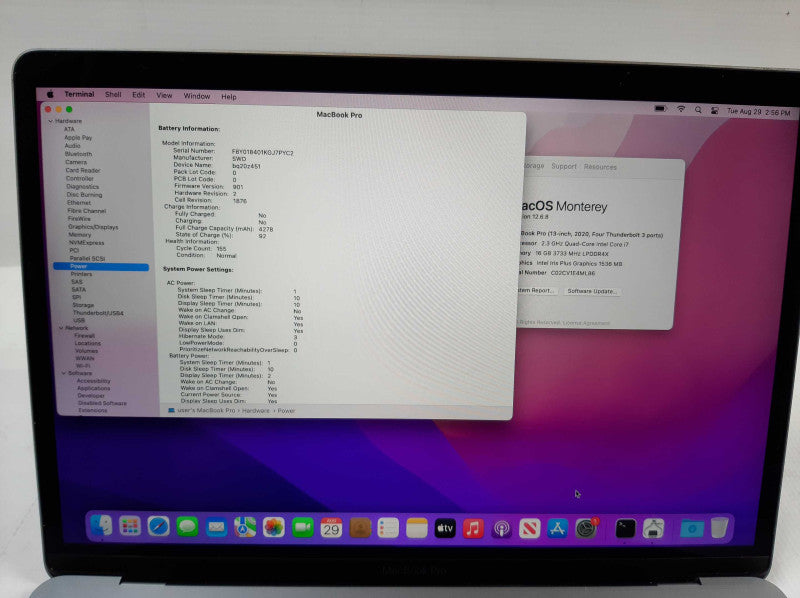Viewport: 800px width, 598px height.
Task: Select Printers in sidebar
Action: click(x=81, y=274)
